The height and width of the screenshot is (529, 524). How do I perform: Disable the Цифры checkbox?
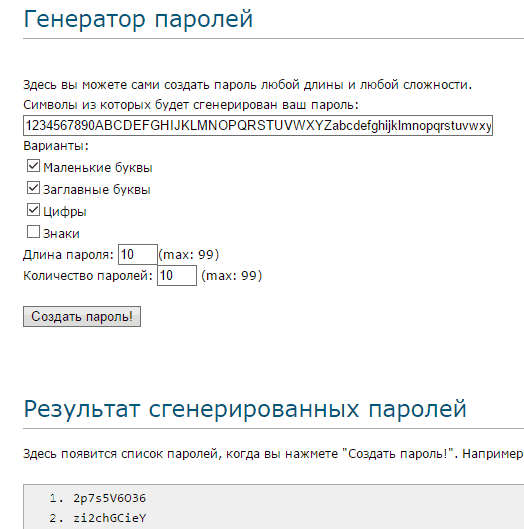point(33,210)
